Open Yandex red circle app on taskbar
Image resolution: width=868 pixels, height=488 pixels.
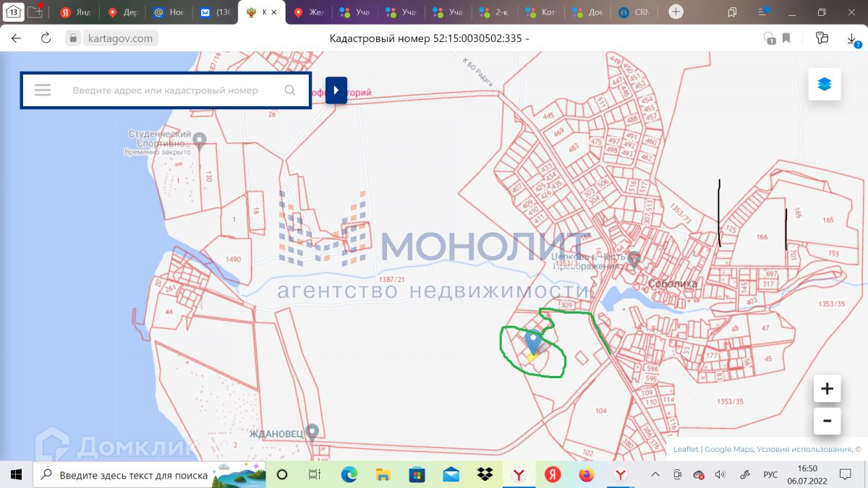coord(553,475)
